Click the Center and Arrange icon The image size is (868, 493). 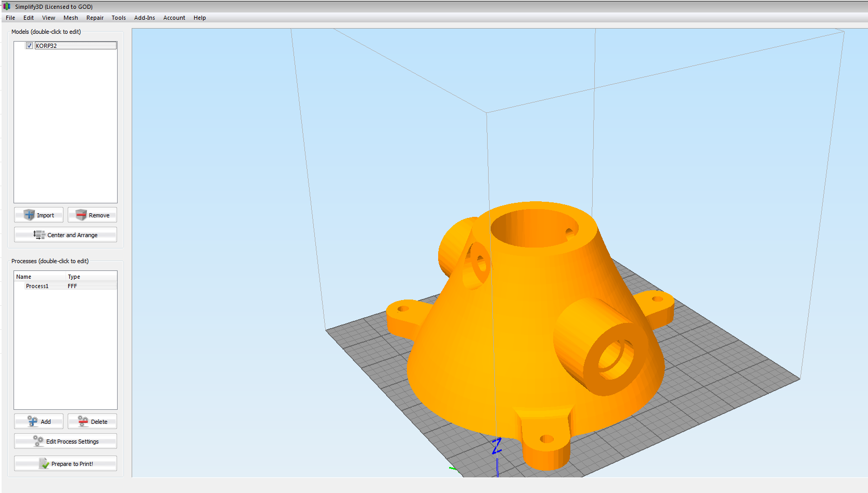tap(40, 235)
